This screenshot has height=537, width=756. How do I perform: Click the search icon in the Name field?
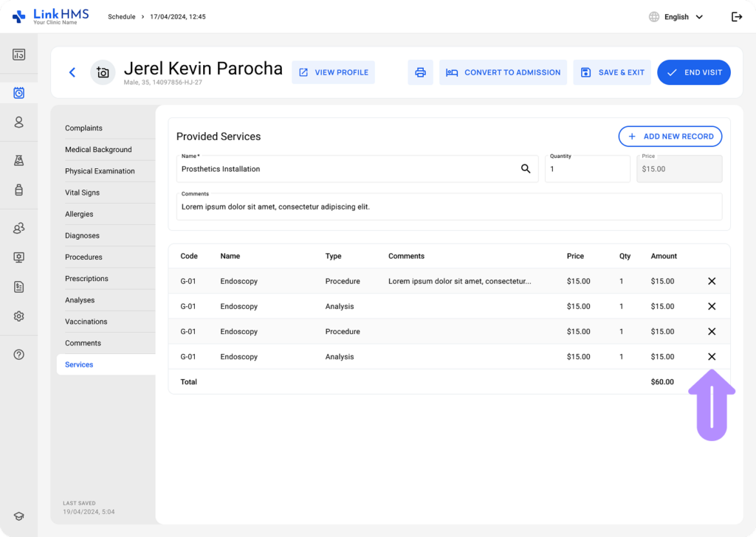point(526,168)
